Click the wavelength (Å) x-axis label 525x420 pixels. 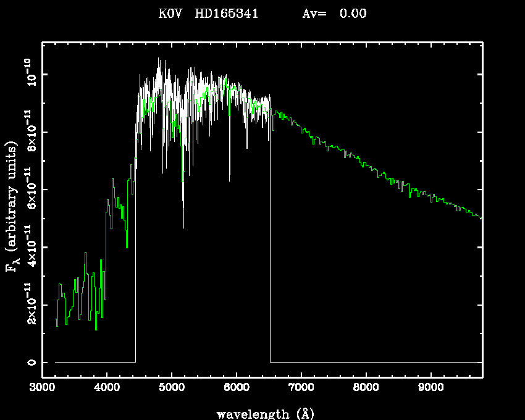pyautogui.click(x=261, y=413)
